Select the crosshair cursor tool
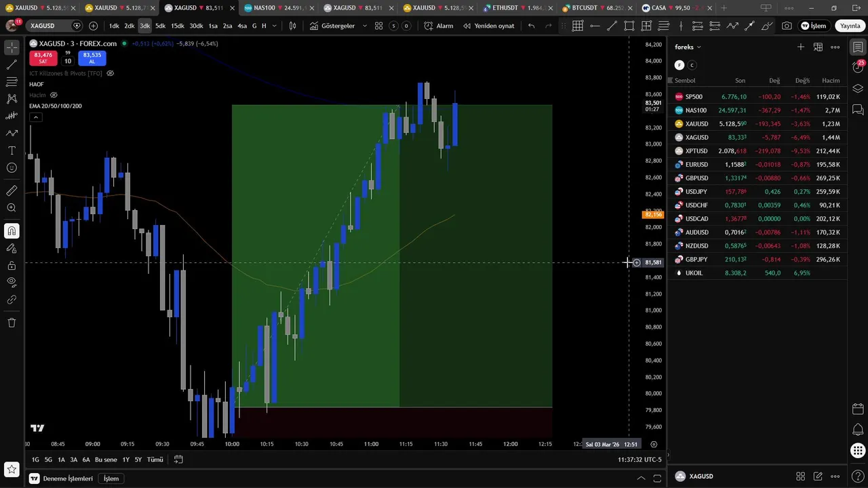Screen dimensions: 868x488 point(12,47)
